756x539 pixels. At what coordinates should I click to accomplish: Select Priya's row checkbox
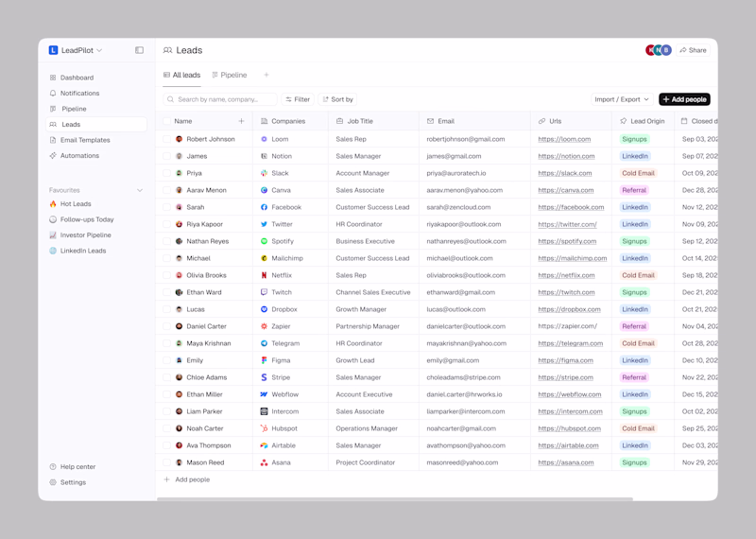point(167,173)
